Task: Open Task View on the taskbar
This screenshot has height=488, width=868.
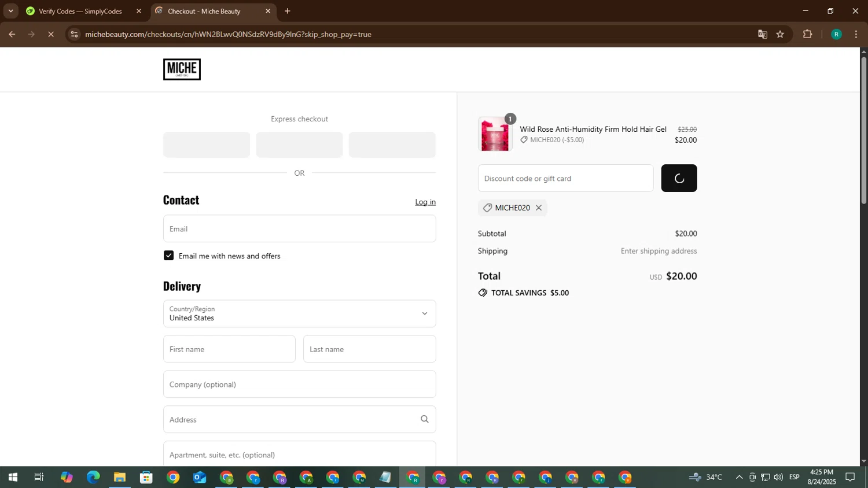Action: (x=39, y=477)
